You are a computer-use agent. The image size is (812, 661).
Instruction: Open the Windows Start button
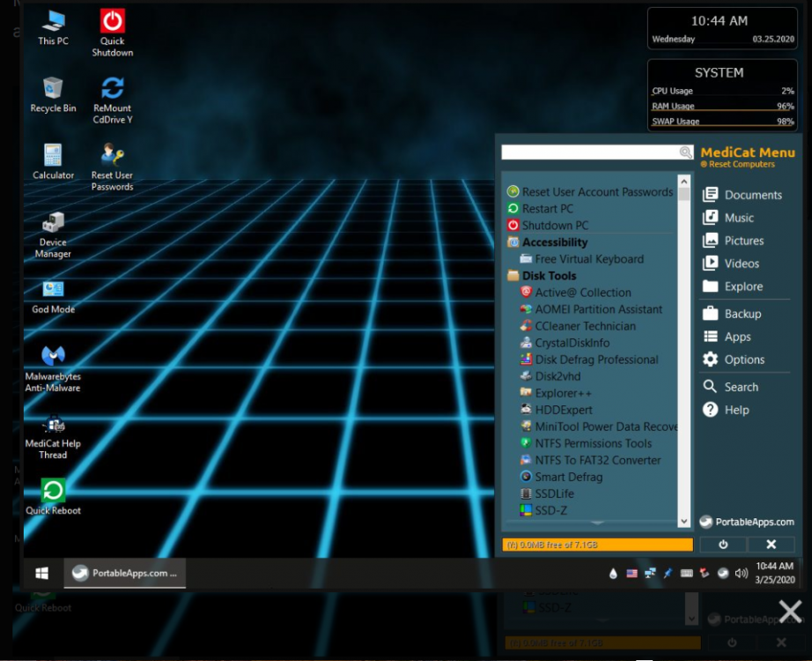tap(41, 573)
